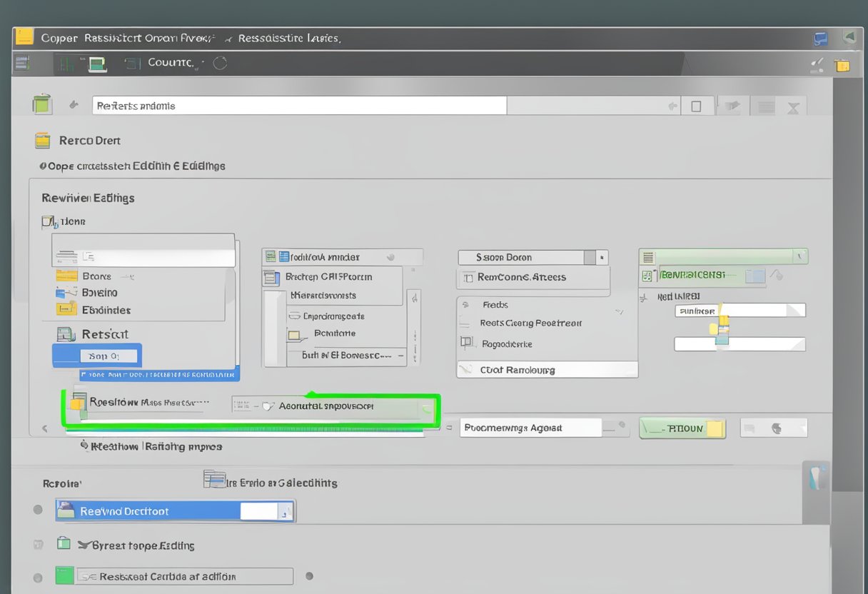Toggle the checkbox next to Rogodicrike
This screenshot has width=868, height=594.
[467, 343]
